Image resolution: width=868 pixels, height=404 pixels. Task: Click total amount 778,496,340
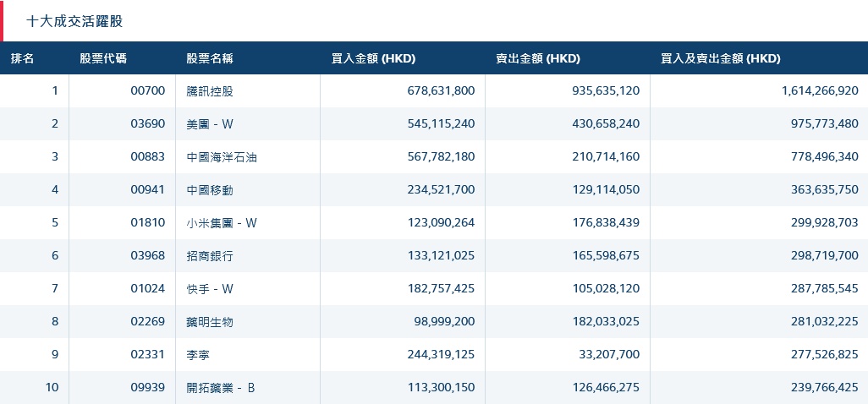click(x=825, y=157)
